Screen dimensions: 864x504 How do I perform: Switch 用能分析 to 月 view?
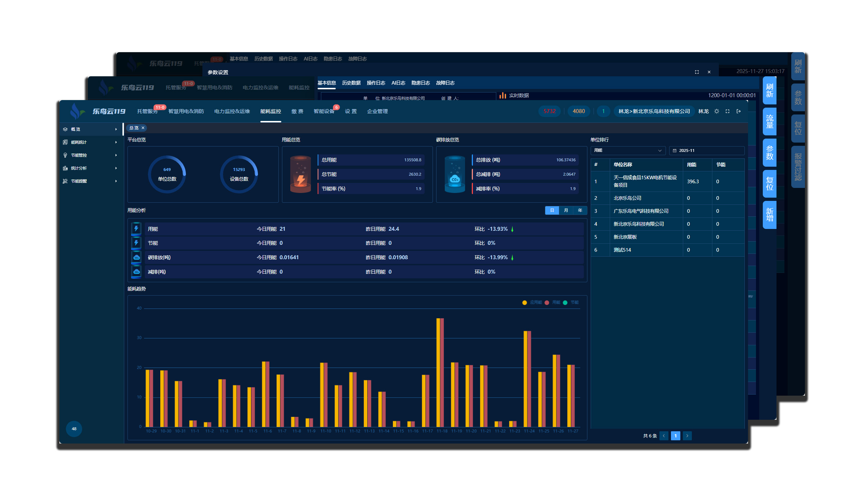(566, 210)
